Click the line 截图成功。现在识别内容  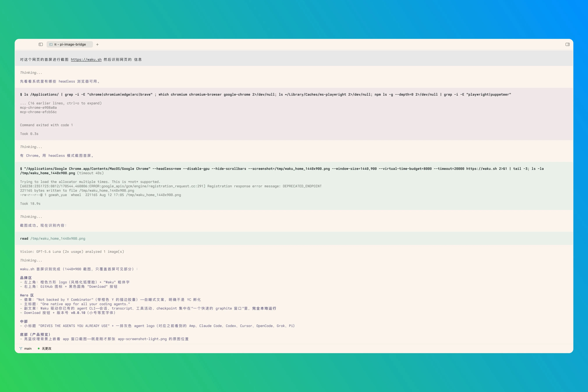44,226
